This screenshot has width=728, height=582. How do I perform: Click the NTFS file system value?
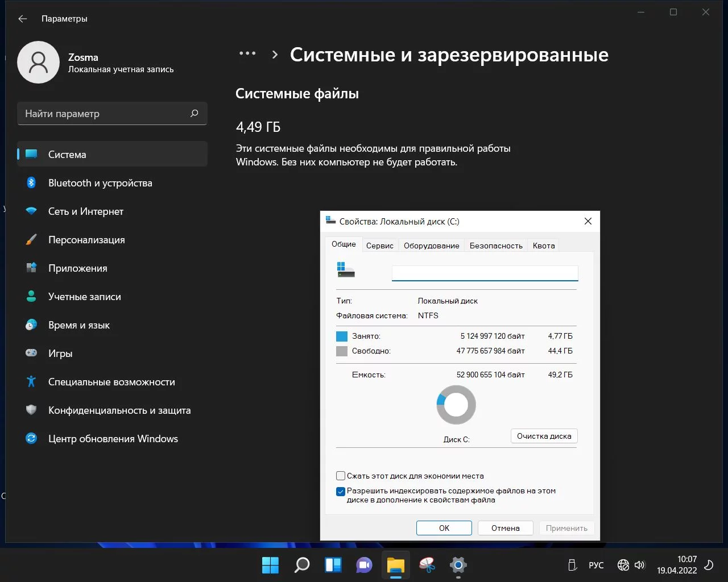tap(428, 315)
